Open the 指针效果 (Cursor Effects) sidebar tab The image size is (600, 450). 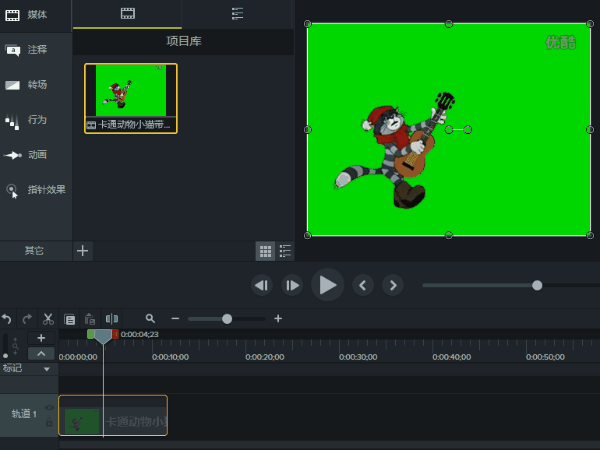pos(35,190)
